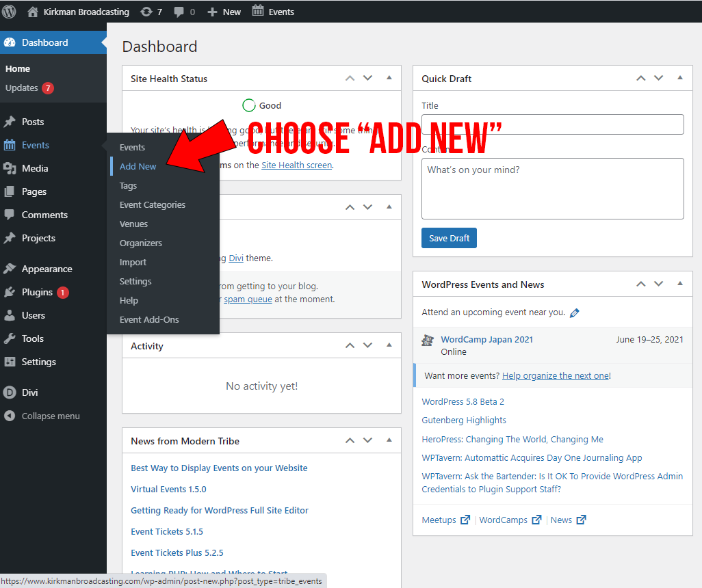The image size is (702, 588).
Task: Click the plus New icon in admin bar
Action: pyautogui.click(x=212, y=12)
